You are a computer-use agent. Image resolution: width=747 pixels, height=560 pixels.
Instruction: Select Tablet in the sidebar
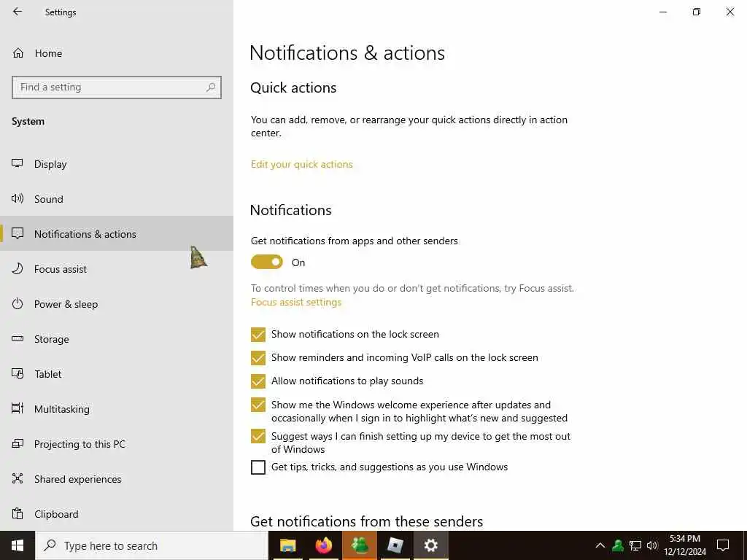tap(117, 374)
